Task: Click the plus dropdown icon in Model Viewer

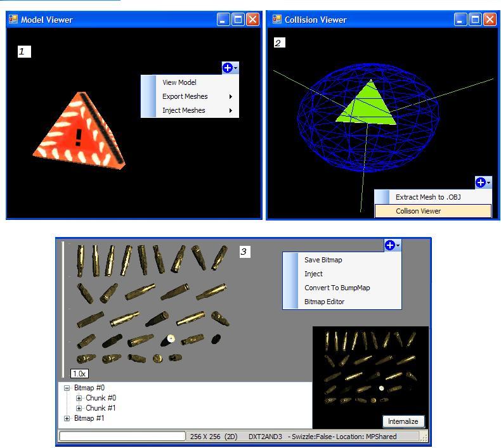Action: tap(230, 68)
